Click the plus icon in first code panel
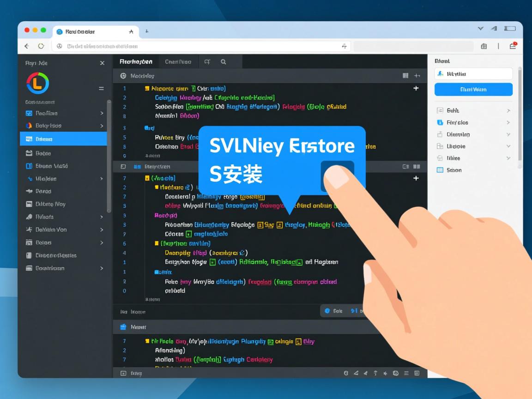Image resolution: width=532 pixels, height=399 pixels. [x=416, y=88]
